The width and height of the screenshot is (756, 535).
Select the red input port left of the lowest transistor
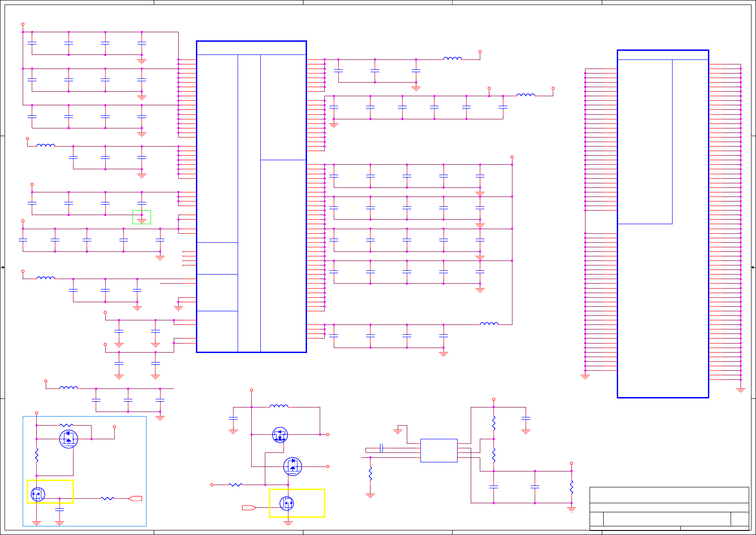point(249,507)
